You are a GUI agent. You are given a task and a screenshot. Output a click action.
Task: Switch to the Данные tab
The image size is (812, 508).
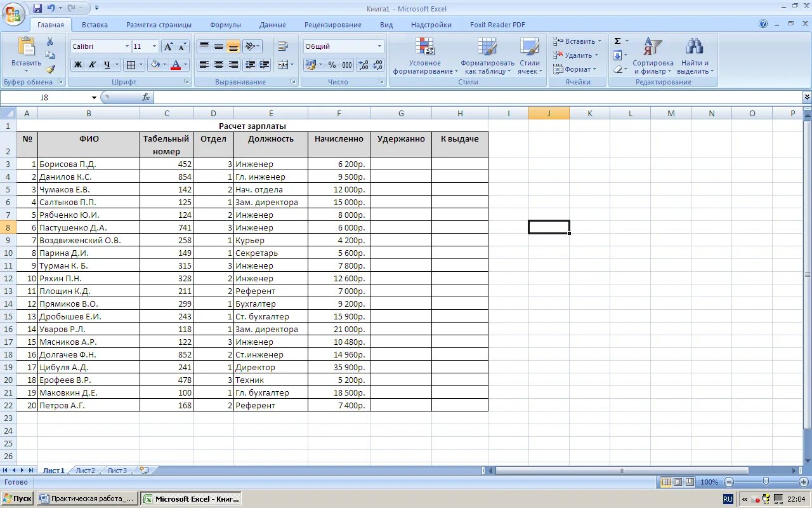[x=272, y=25]
